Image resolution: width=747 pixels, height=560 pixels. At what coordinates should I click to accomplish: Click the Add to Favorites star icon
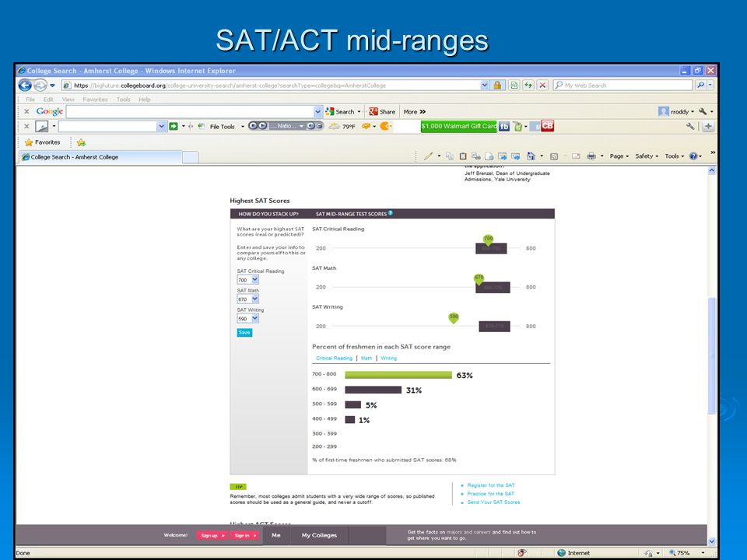pyautogui.click(x=81, y=142)
